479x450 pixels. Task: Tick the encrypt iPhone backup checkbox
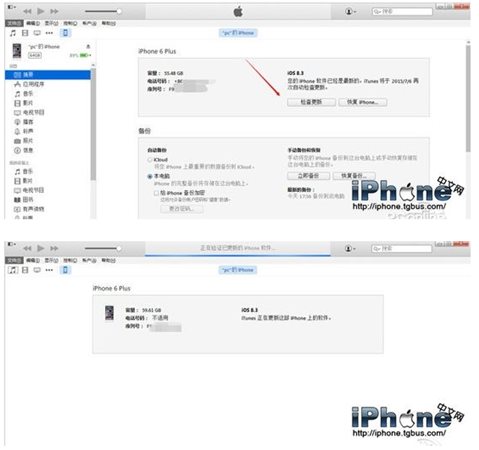(156, 193)
